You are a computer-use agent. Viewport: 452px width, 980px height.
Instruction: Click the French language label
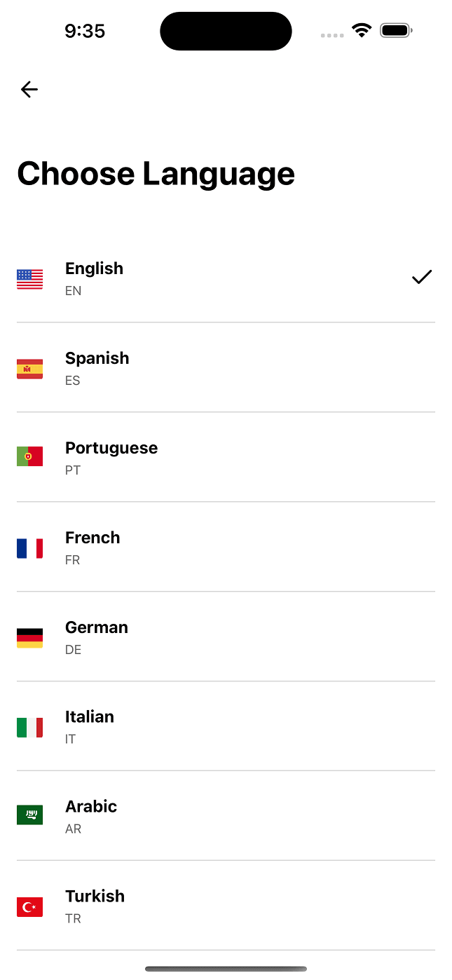(x=93, y=538)
